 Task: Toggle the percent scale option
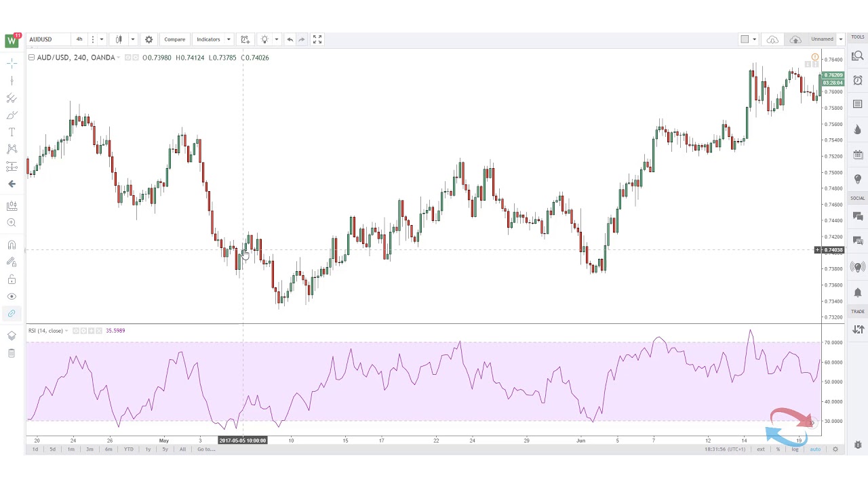(x=778, y=449)
